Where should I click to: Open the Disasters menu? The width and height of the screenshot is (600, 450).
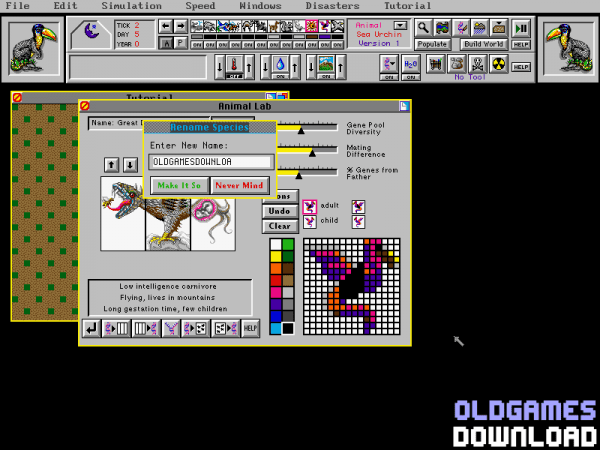pyautogui.click(x=333, y=6)
